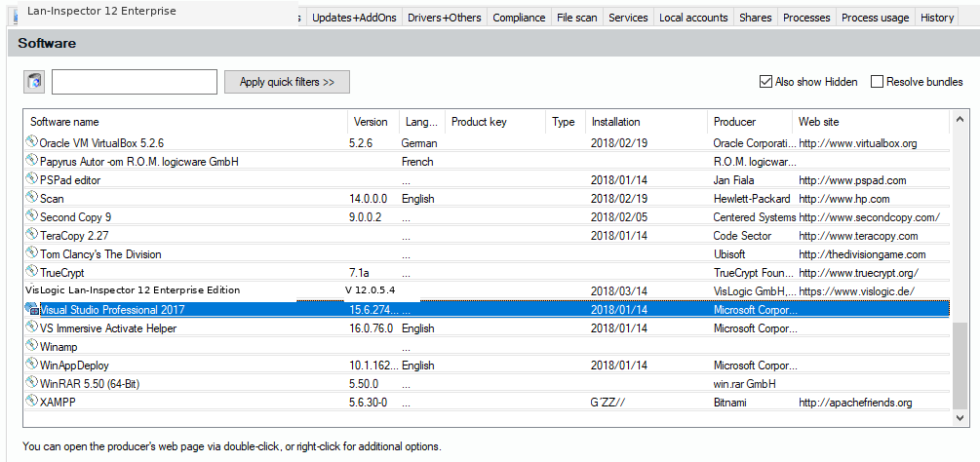Focus the quick filter text field

(135, 82)
